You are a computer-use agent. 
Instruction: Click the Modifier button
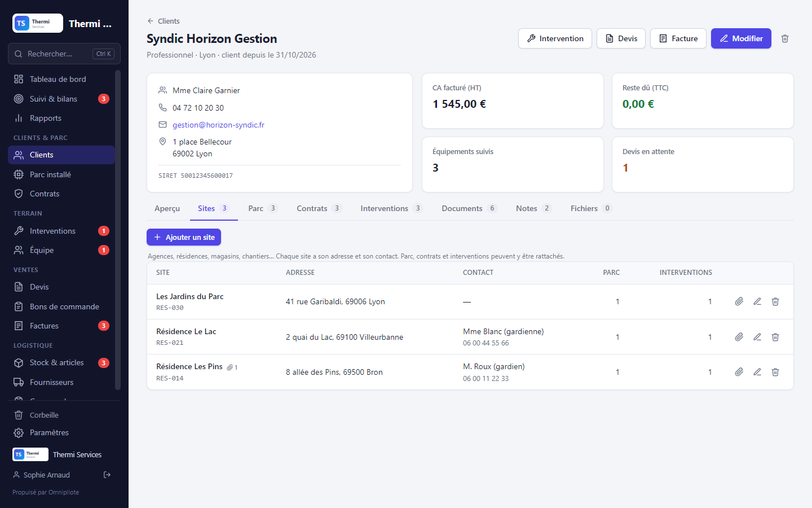(x=741, y=38)
